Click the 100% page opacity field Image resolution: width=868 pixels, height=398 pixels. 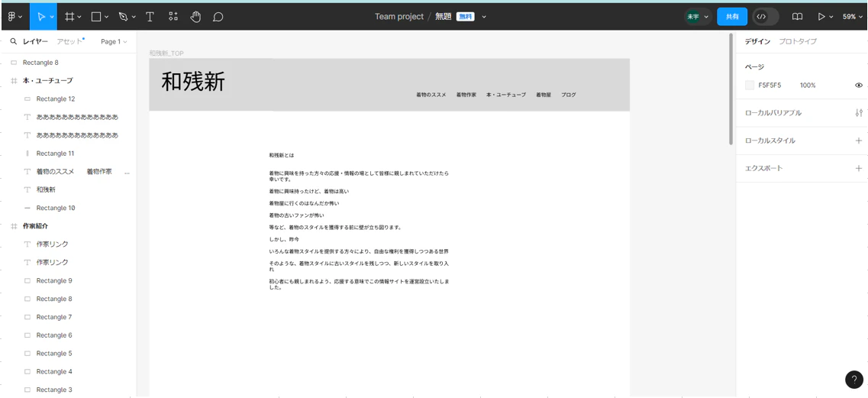[x=808, y=86]
